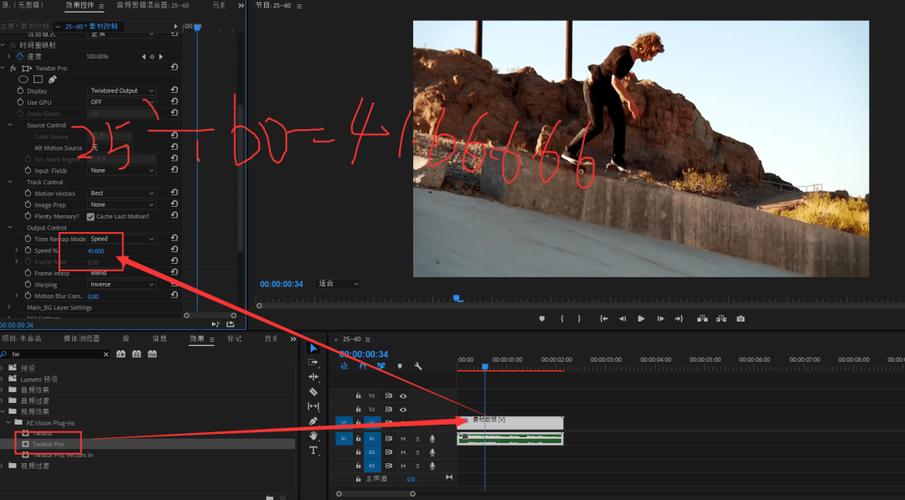Toggle V2 track output eye
Viewport: 905px width, 500px height.
click(x=403, y=409)
